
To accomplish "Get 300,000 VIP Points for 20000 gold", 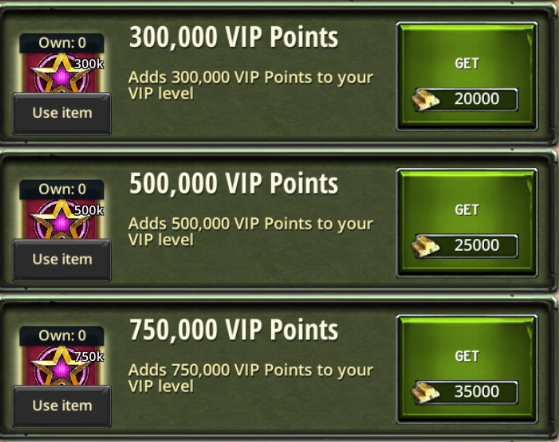I will click(467, 76).
